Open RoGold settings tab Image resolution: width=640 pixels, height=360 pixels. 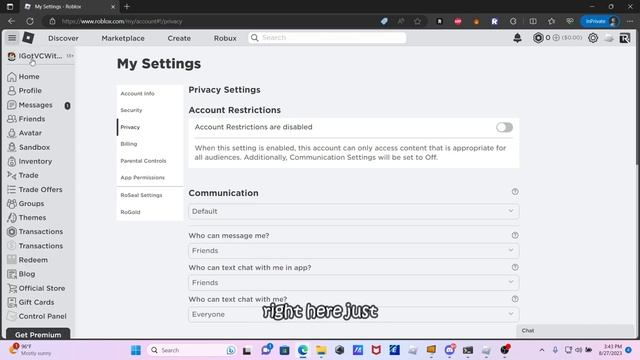coord(131,212)
